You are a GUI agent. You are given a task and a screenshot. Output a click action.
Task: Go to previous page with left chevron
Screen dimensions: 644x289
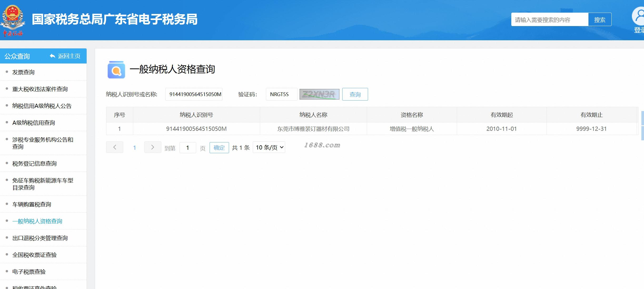[115, 147]
